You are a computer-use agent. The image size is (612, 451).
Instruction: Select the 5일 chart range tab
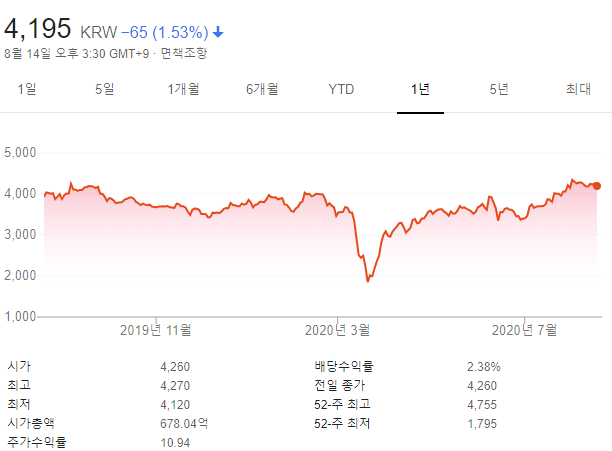coord(105,89)
